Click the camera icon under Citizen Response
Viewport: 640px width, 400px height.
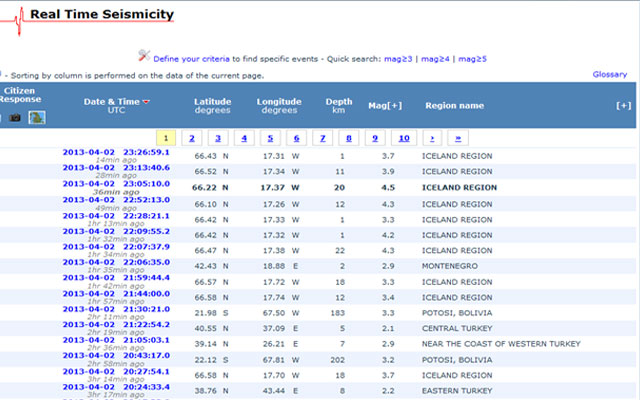[x=15, y=118]
